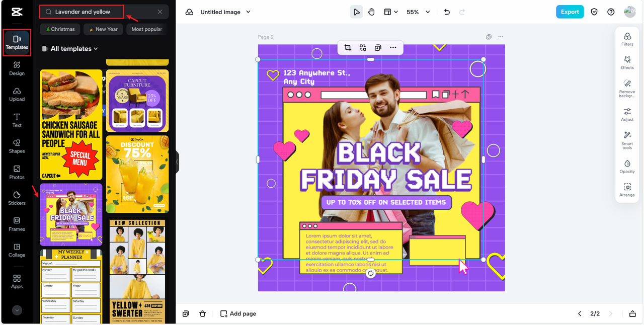
Task: Open Smart tools panel
Action: point(627,140)
